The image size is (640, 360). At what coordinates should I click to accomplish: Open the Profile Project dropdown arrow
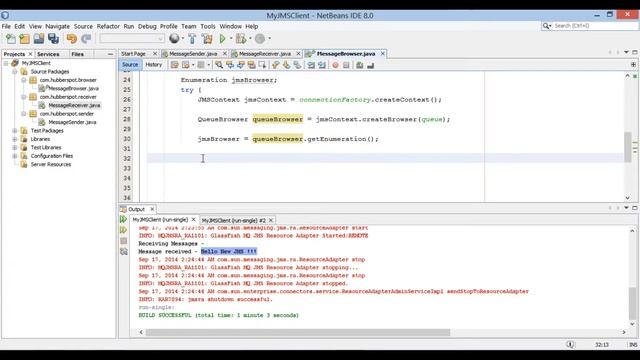(269, 39)
